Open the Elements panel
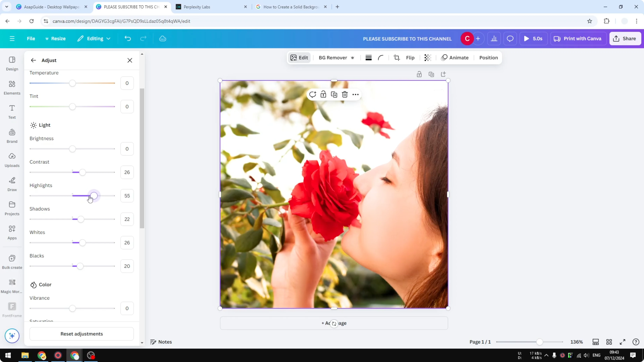 (x=12, y=87)
